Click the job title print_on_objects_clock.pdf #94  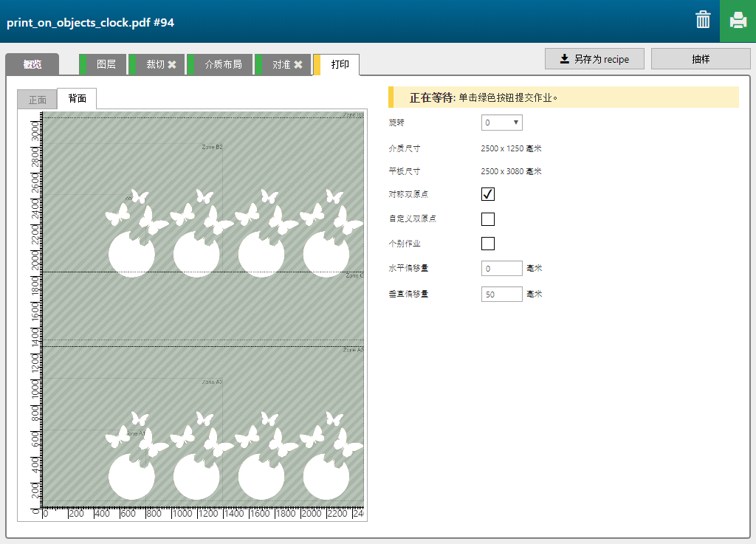click(90, 23)
